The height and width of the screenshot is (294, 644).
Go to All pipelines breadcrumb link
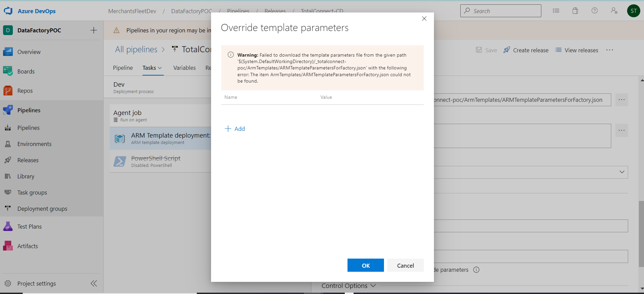[136, 50]
